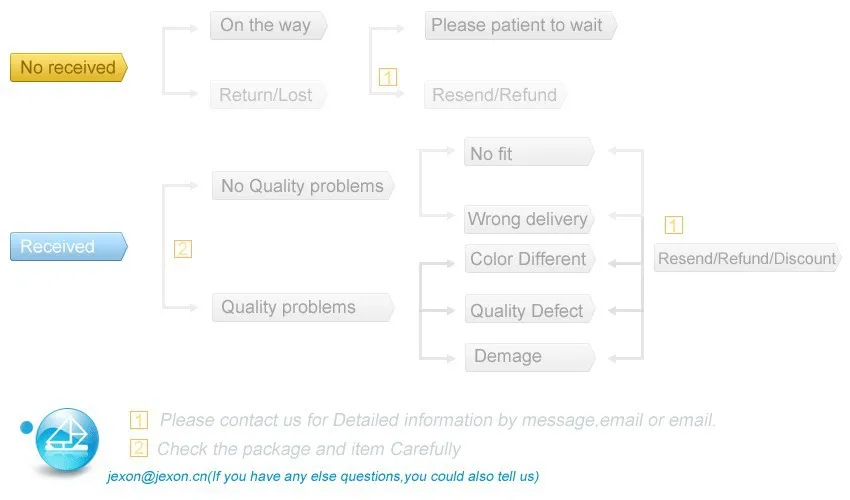
Task: Click the Resend/Refund/Discount box
Action: coord(746,259)
